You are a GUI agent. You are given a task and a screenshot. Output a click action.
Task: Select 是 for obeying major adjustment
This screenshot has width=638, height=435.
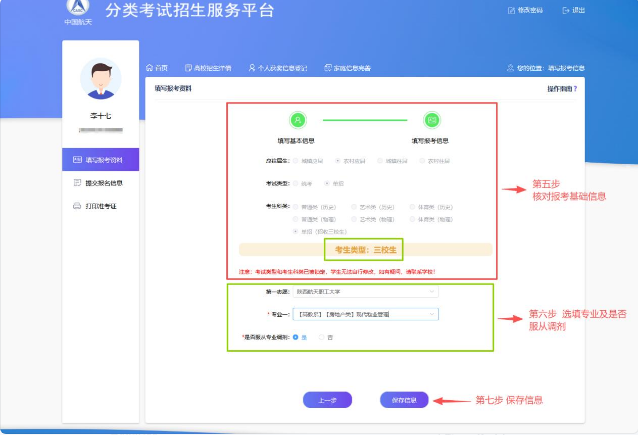point(296,337)
